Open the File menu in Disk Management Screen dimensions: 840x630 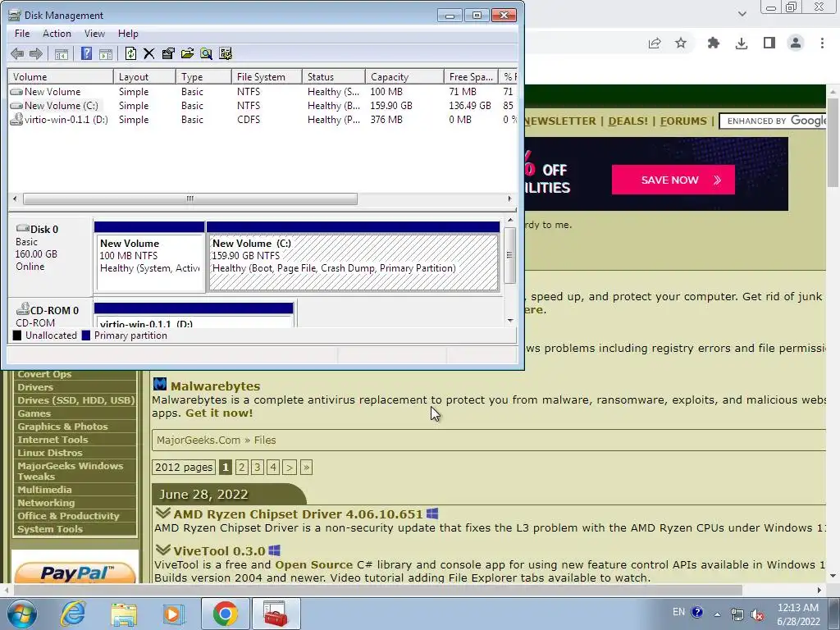pos(22,33)
